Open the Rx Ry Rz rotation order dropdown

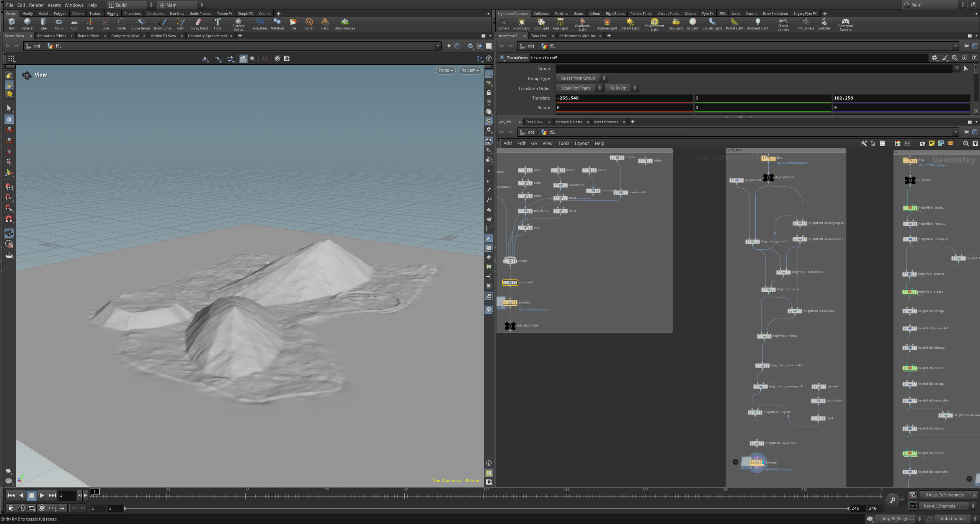(x=622, y=88)
